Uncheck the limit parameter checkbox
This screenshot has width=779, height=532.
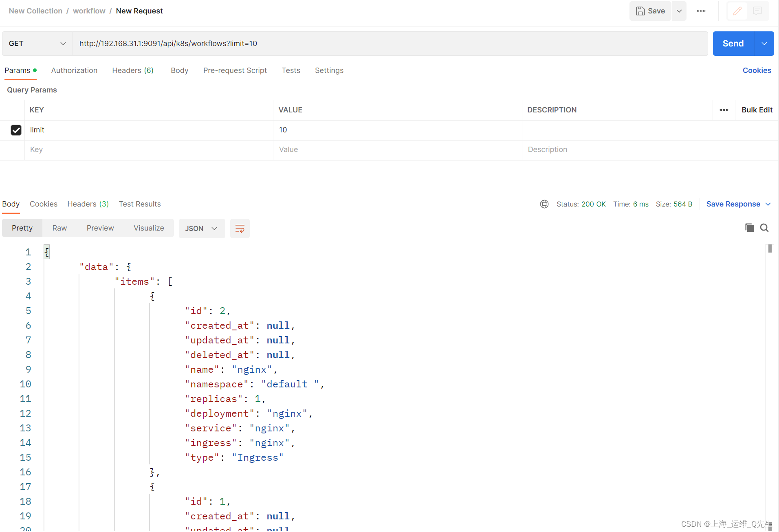[16, 130]
